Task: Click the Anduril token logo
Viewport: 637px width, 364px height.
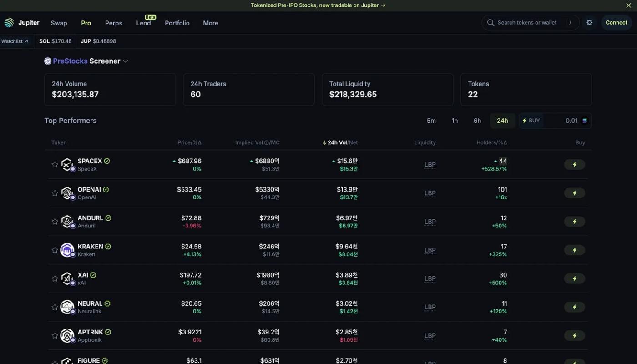Action: pos(67,222)
